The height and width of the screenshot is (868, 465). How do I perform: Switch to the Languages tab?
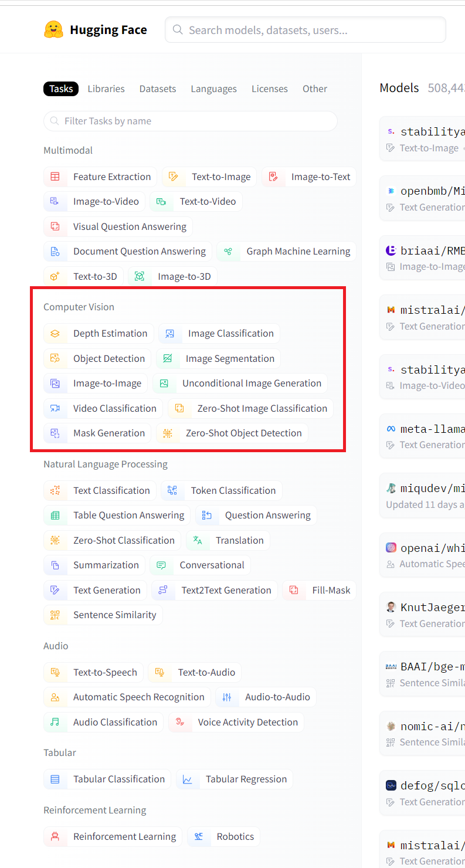tap(214, 89)
